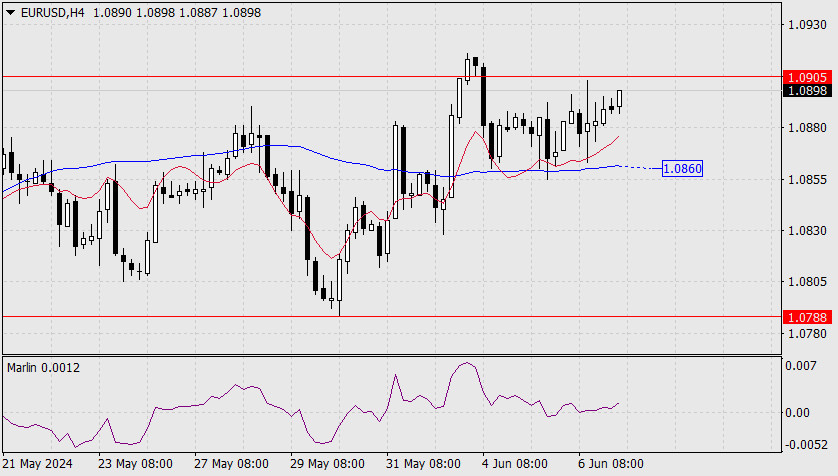Click the red 1.0788 support level label
This screenshot has height=476, width=838.
(x=807, y=317)
